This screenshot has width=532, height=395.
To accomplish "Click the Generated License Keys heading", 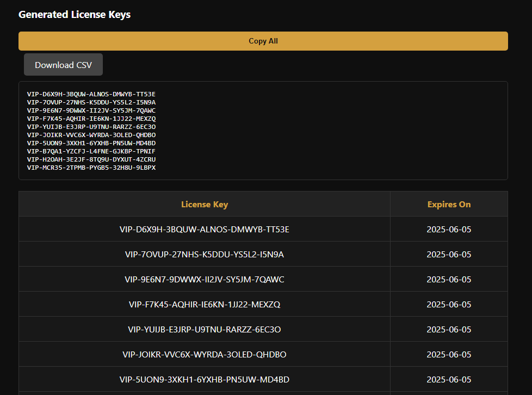I will pyautogui.click(x=75, y=15).
